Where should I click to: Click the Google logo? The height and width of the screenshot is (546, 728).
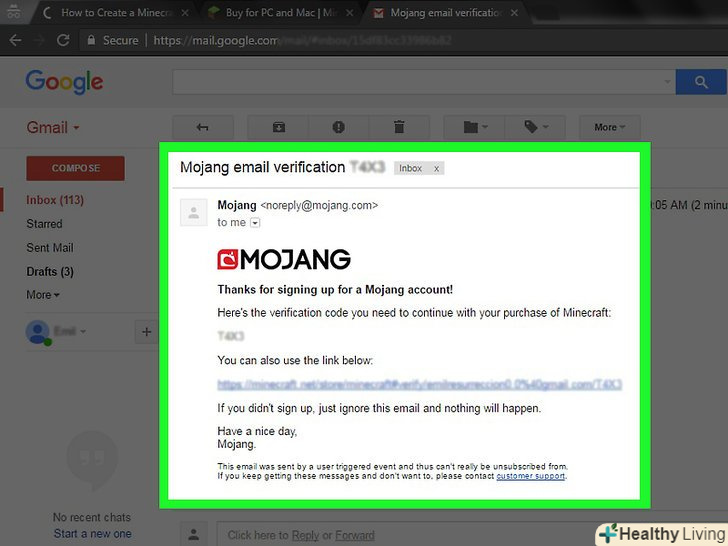click(x=64, y=82)
